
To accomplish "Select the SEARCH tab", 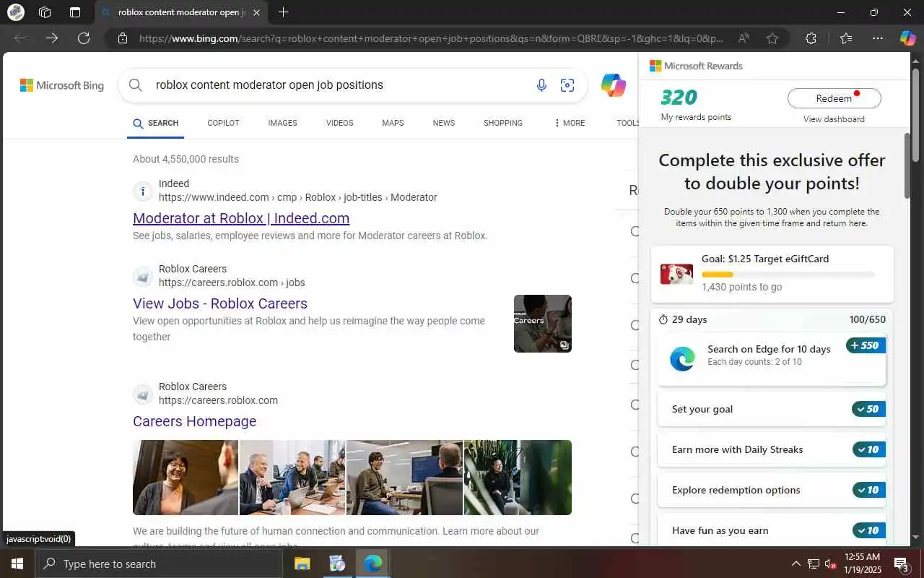I will pos(156,123).
